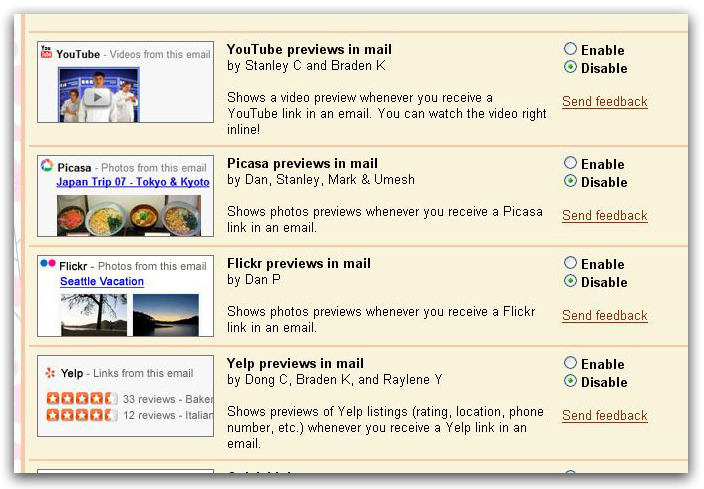Select Disable for Yelp previews in mail
Image resolution: width=704 pixels, height=489 pixels.
pos(570,381)
